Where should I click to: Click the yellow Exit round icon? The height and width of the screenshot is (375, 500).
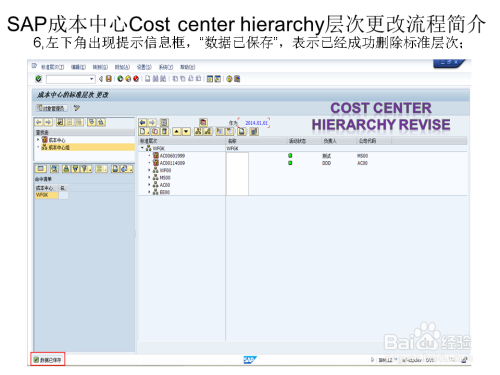tap(128, 79)
